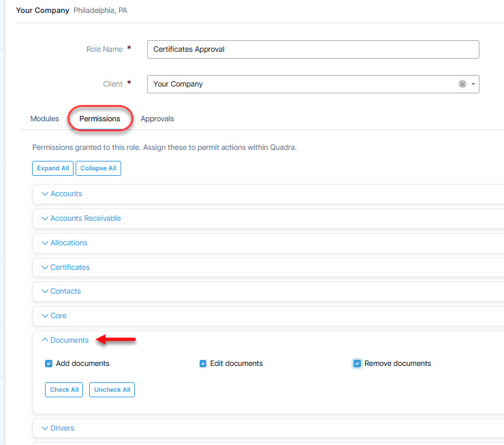Open the Certificates permissions group
Viewport: 504px width, 445px height.
[69, 267]
